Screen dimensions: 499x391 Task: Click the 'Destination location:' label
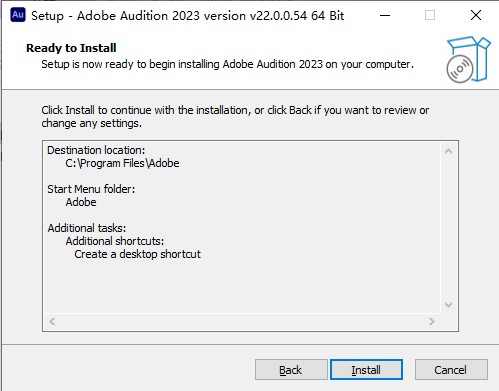96,150
